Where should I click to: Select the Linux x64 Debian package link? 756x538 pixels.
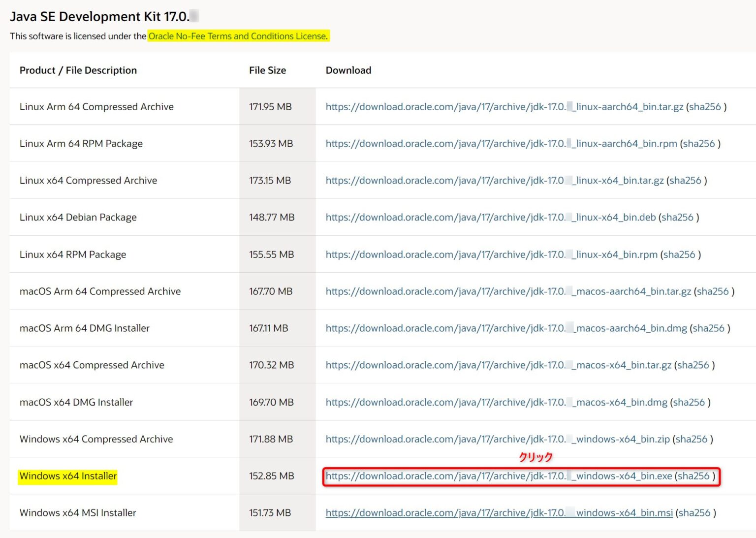coord(490,218)
